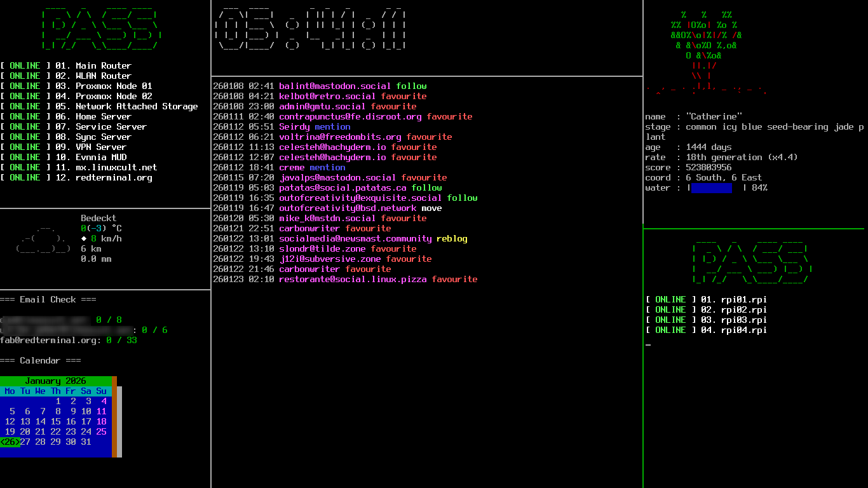868x488 pixels.
Task: Click the ASCII jade plant drawing
Action: point(705,51)
